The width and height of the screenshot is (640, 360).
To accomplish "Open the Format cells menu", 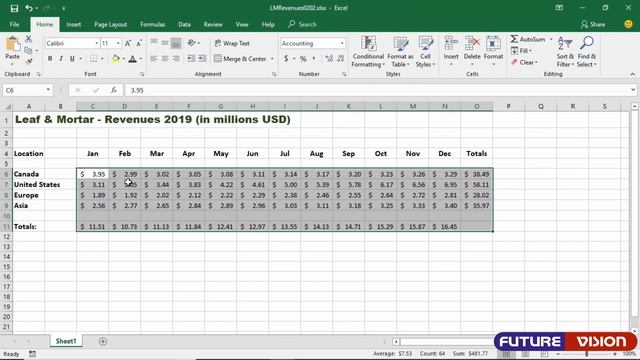I will 493,52.
